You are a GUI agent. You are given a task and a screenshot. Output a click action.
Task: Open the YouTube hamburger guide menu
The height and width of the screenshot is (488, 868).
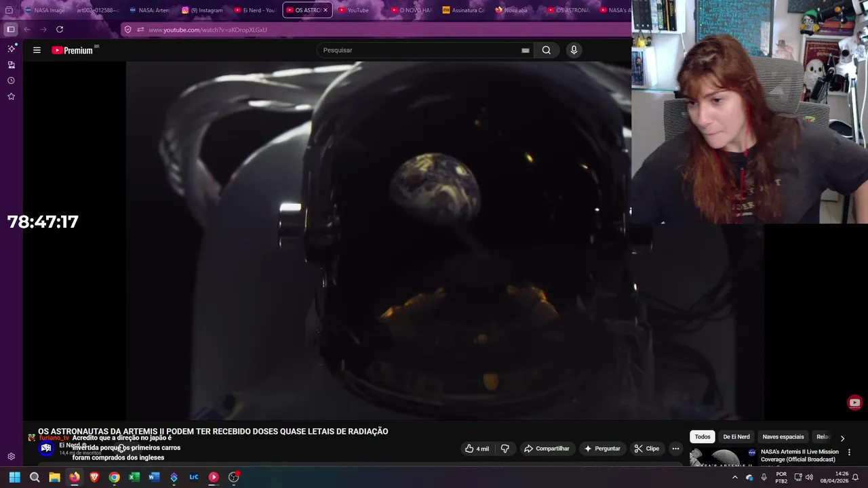(x=37, y=50)
